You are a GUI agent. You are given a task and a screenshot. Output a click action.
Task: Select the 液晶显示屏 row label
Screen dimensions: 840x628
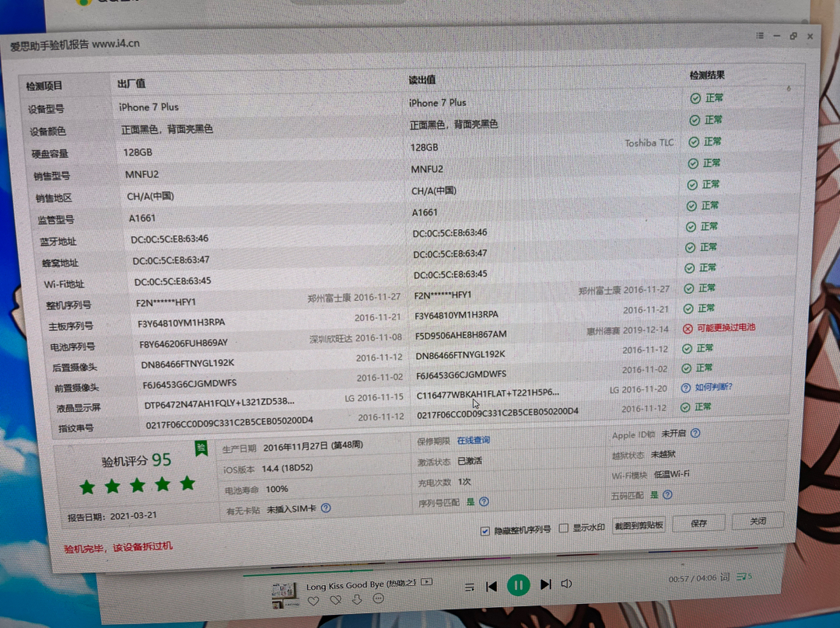(x=79, y=408)
